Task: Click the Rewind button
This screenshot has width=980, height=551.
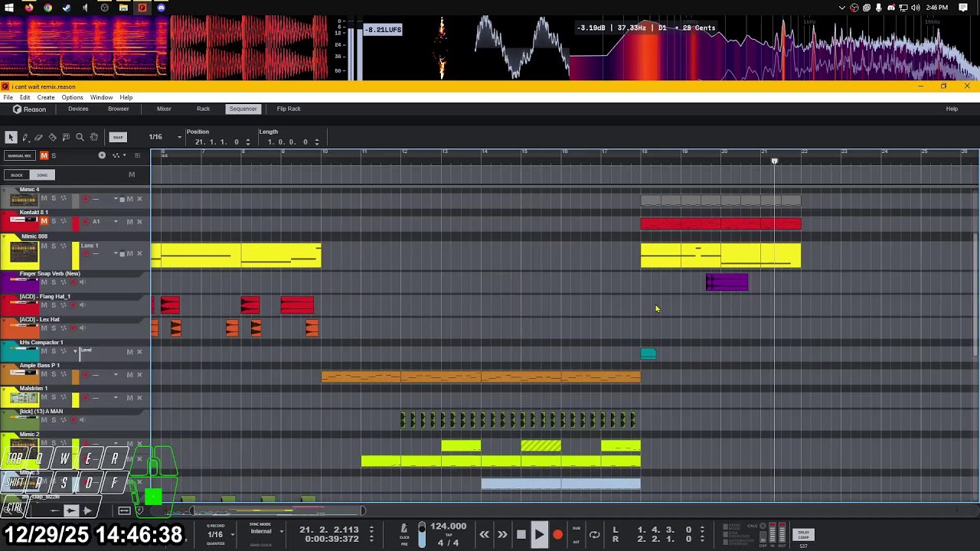Action: coord(484,535)
